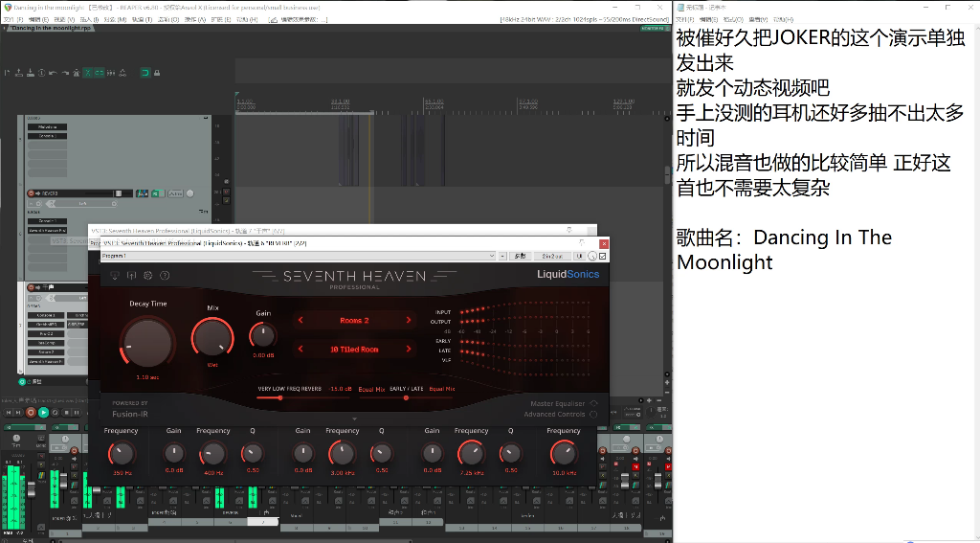Select the Dancing in the moonlight.rpp project tab

49,28
